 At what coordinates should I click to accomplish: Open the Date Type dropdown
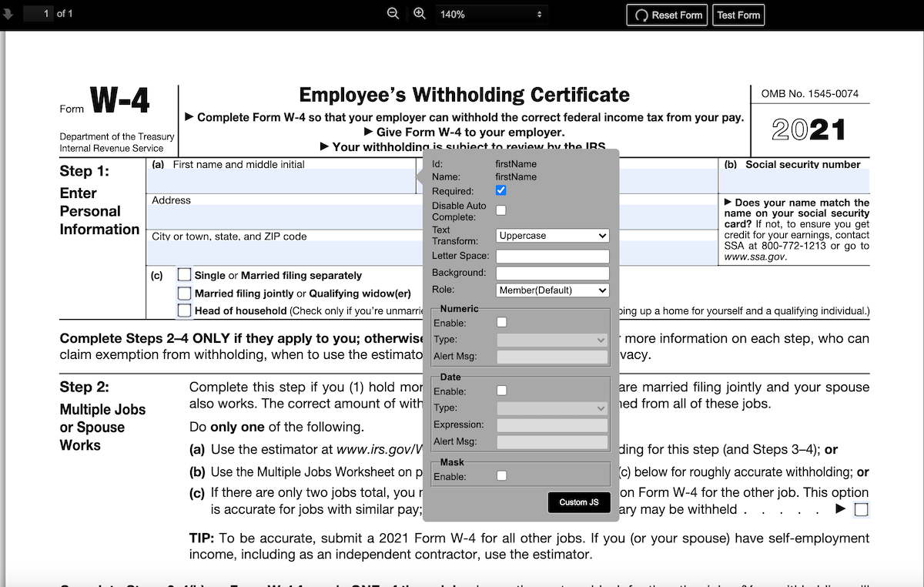[553, 408]
